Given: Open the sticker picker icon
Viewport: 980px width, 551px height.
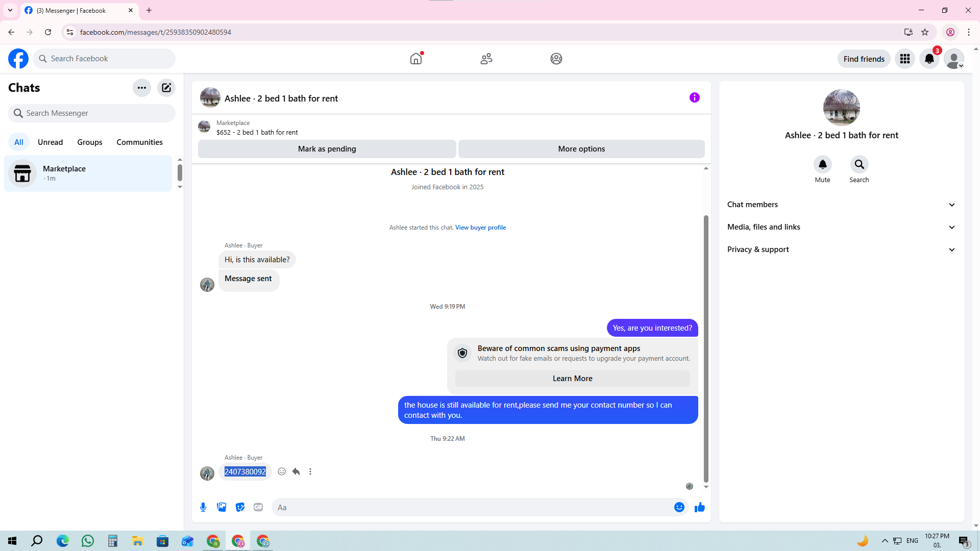Looking at the screenshot, I should click(x=240, y=507).
